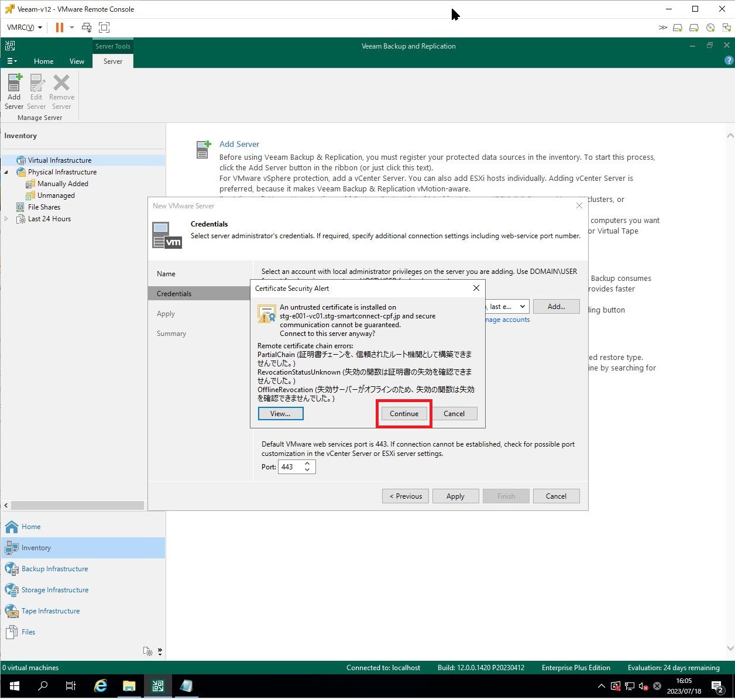Open Task View on taskbar
Viewport: 735px width, 700px height.
click(71, 686)
